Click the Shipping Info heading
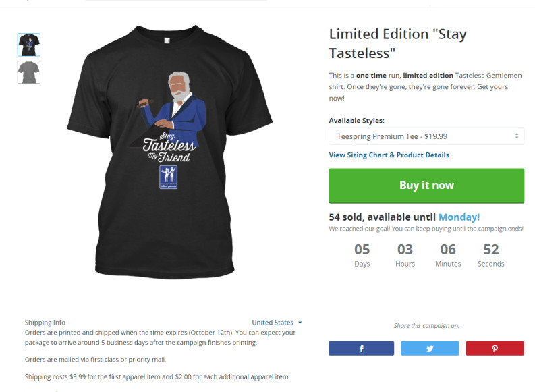Viewport: 535px width, 392px height. coord(45,323)
